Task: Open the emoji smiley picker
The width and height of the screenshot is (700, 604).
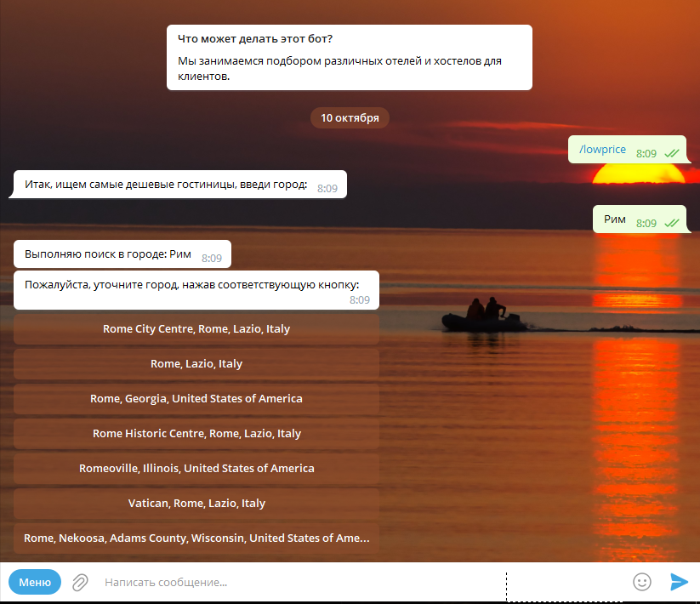Action: [642, 582]
